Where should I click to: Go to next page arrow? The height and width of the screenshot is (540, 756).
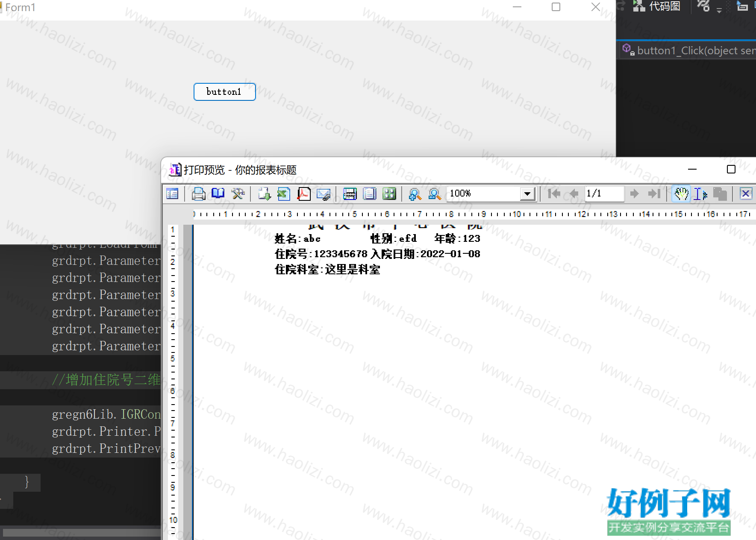coord(635,194)
